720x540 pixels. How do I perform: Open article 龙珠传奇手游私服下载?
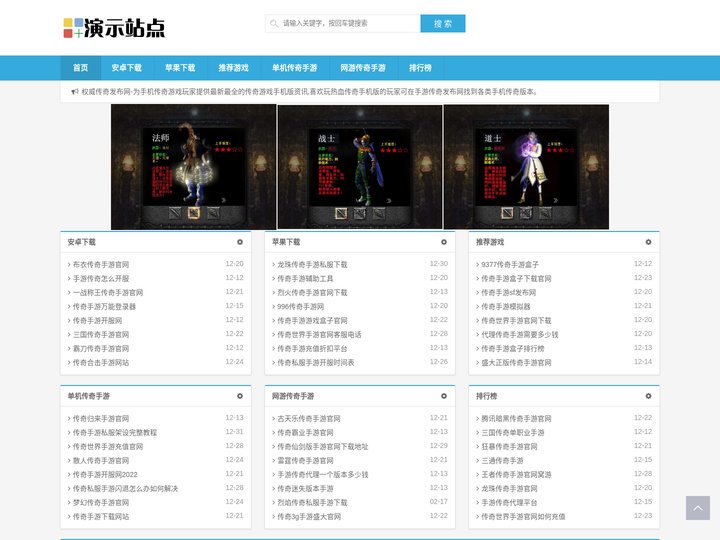[312, 264]
